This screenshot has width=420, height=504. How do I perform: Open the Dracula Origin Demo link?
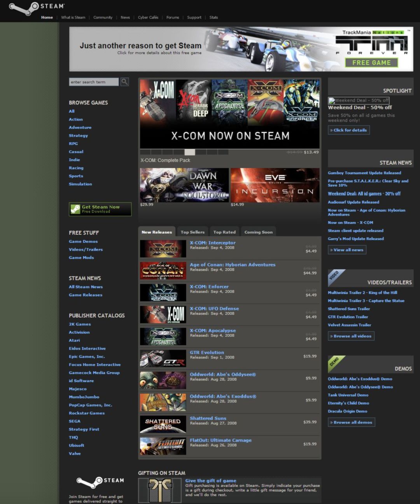tap(348, 411)
